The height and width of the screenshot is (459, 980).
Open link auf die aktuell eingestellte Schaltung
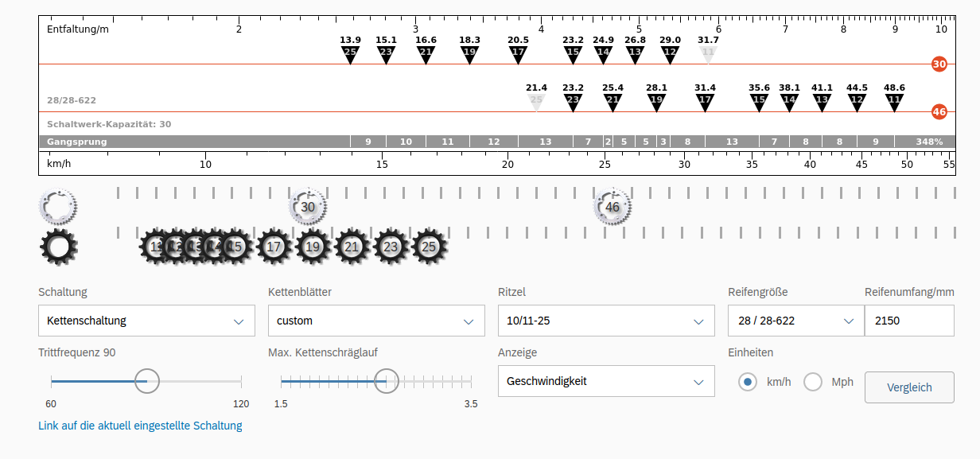[x=140, y=426]
